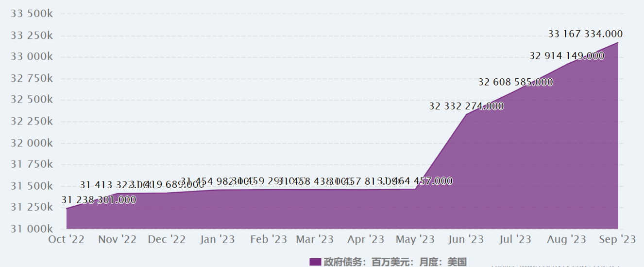The height and width of the screenshot is (267, 644).
Task: Select the Jan '23 axis label
Action: point(217,239)
